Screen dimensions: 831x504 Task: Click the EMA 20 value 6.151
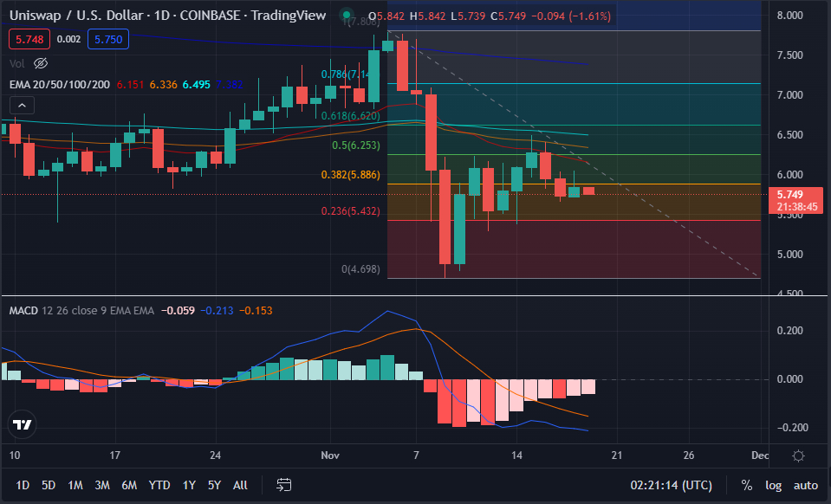[x=130, y=85]
